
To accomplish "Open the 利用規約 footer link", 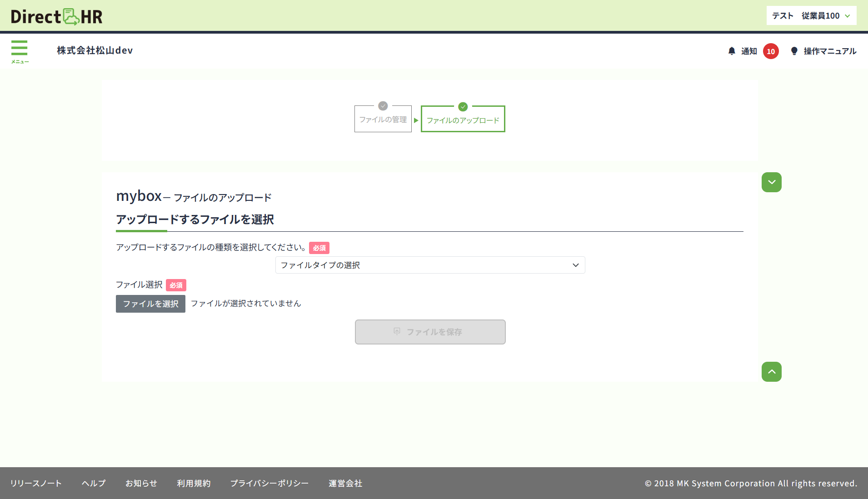I will pos(194,483).
